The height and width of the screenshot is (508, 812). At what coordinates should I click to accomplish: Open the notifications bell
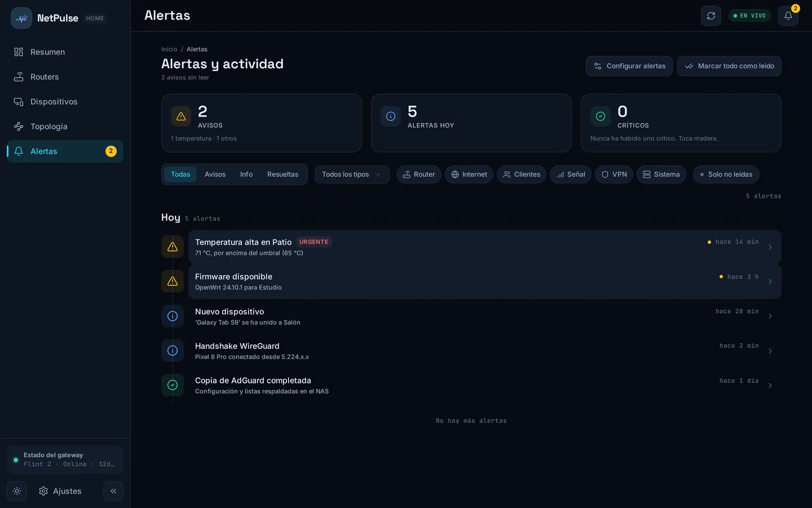pyautogui.click(x=788, y=16)
